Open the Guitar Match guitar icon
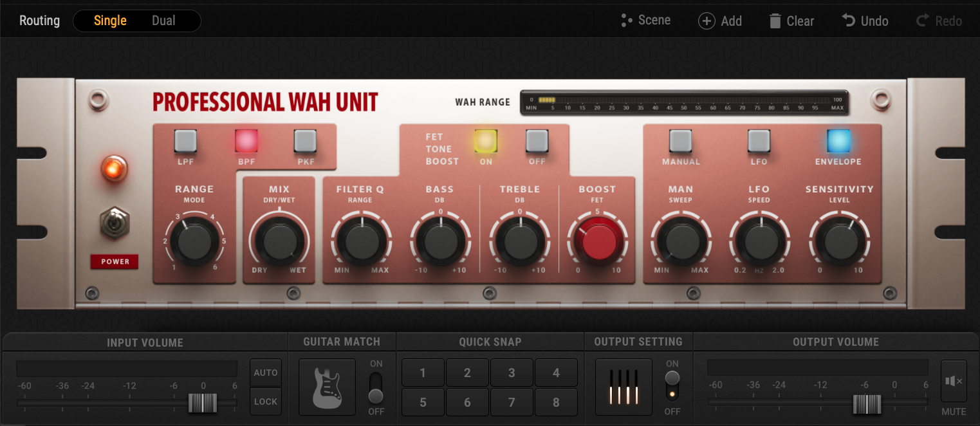This screenshot has width=980, height=426. [327, 387]
